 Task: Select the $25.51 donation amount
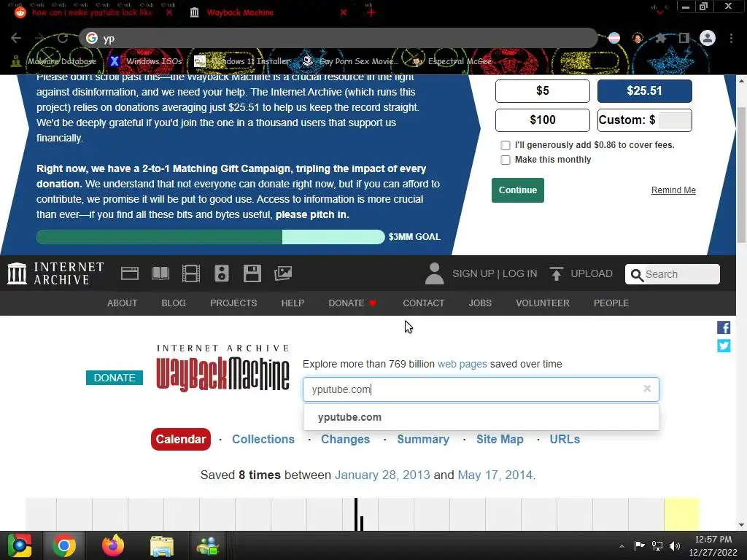(x=645, y=91)
